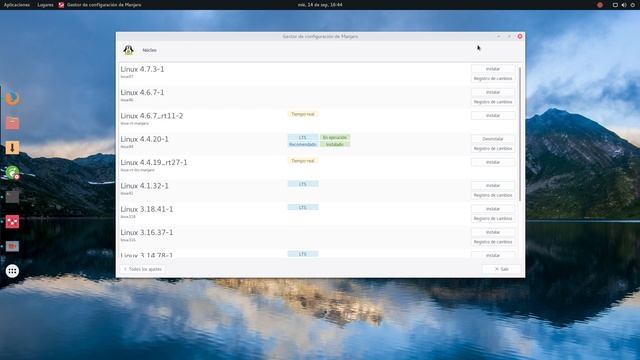Click the LTS badge on Linux 4.4.20-1

click(303, 137)
